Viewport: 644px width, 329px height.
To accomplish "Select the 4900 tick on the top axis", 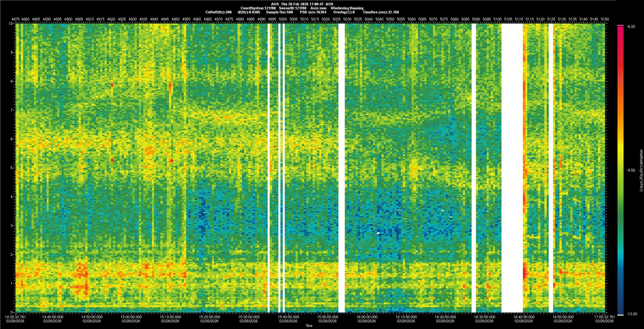I will click(68, 19).
